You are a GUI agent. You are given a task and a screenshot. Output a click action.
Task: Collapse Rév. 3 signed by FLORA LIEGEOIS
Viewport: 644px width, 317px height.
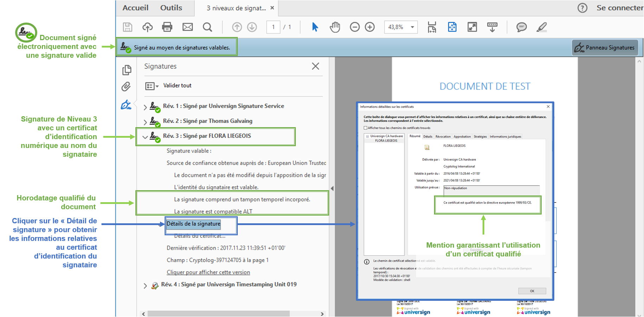(145, 137)
